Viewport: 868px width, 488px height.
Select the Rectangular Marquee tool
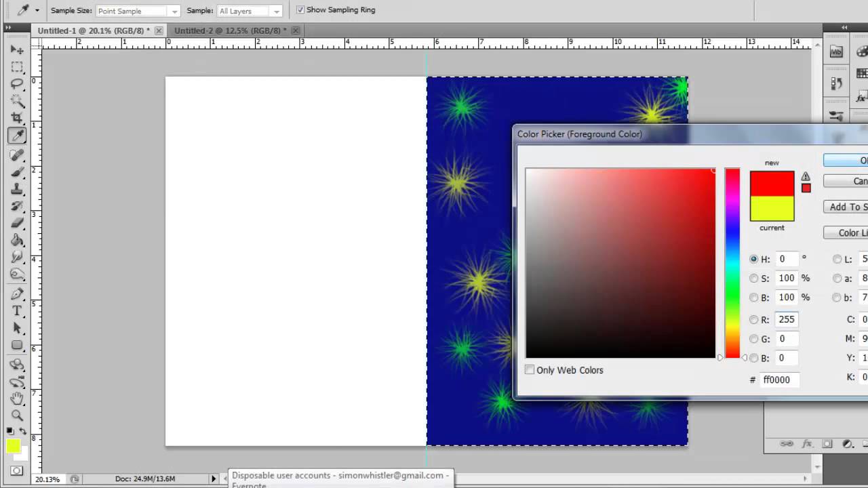click(17, 67)
